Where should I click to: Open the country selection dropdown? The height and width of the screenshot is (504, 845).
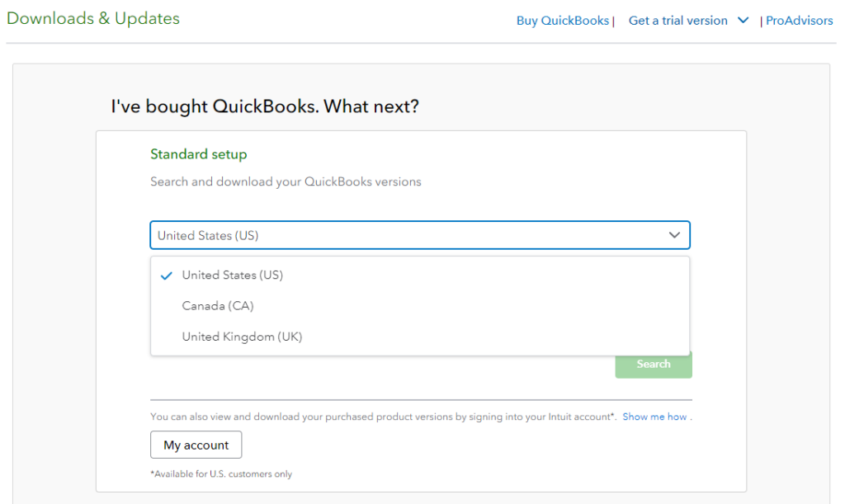419,235
